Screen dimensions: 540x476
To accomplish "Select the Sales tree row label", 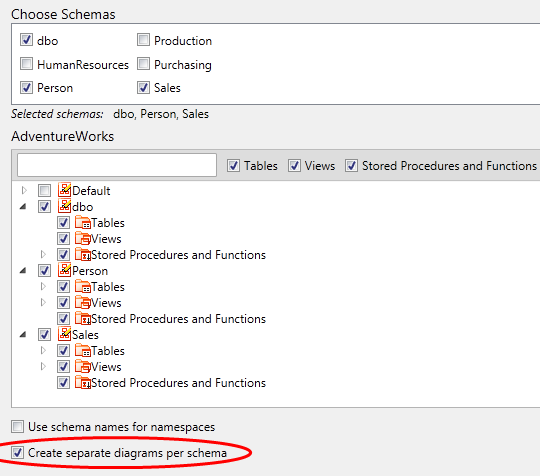I will pos(85,335).
